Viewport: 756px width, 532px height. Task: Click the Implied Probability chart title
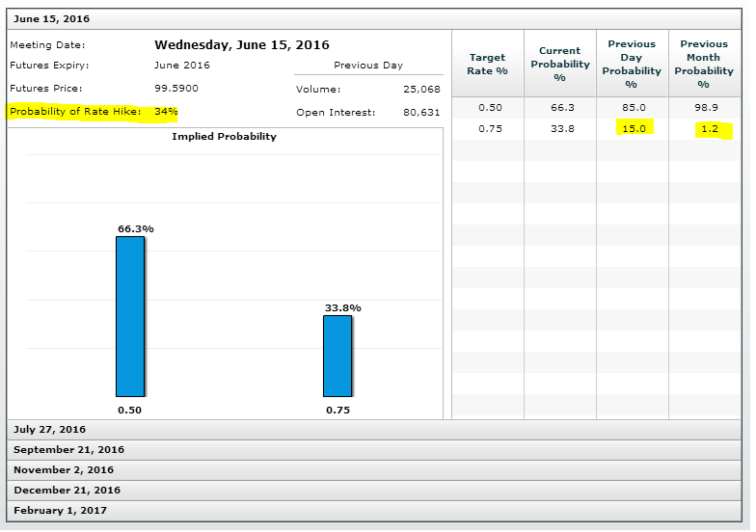[224, 137]
